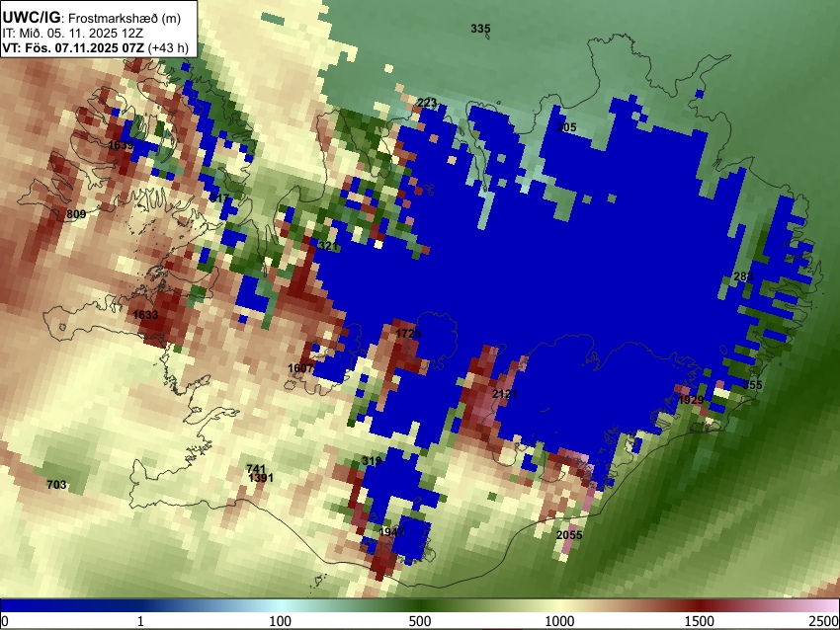840x630 pixels.
Task: Click the colorbar tick label '1500'
Action: coord(700,621)
